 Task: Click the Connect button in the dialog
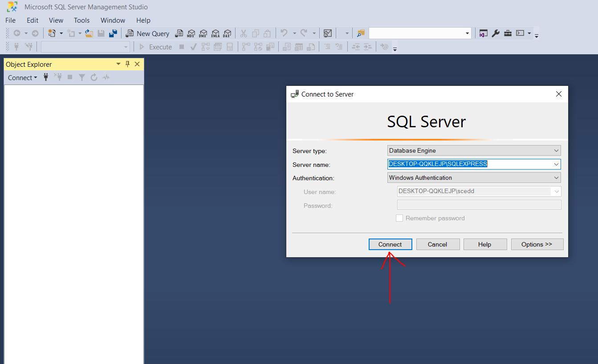tap(390, 244)
